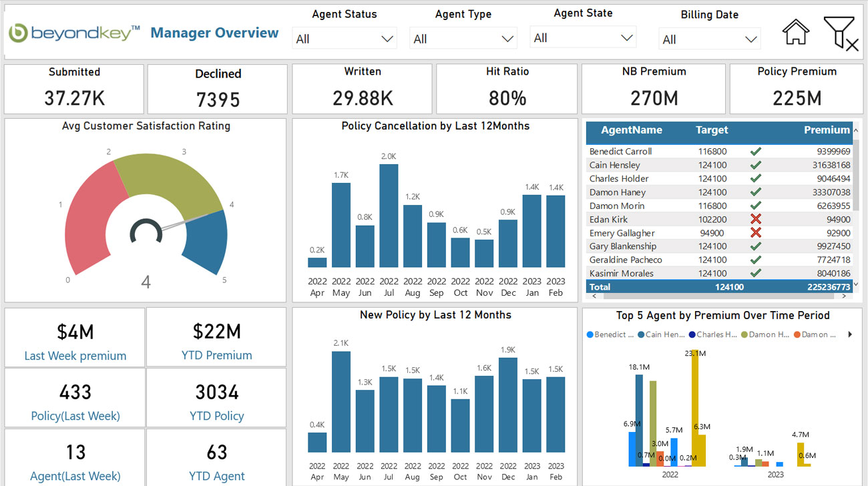Click the green checkmark beside Cain Hensley
Screen dimensions: 868x486
(755, 165)
